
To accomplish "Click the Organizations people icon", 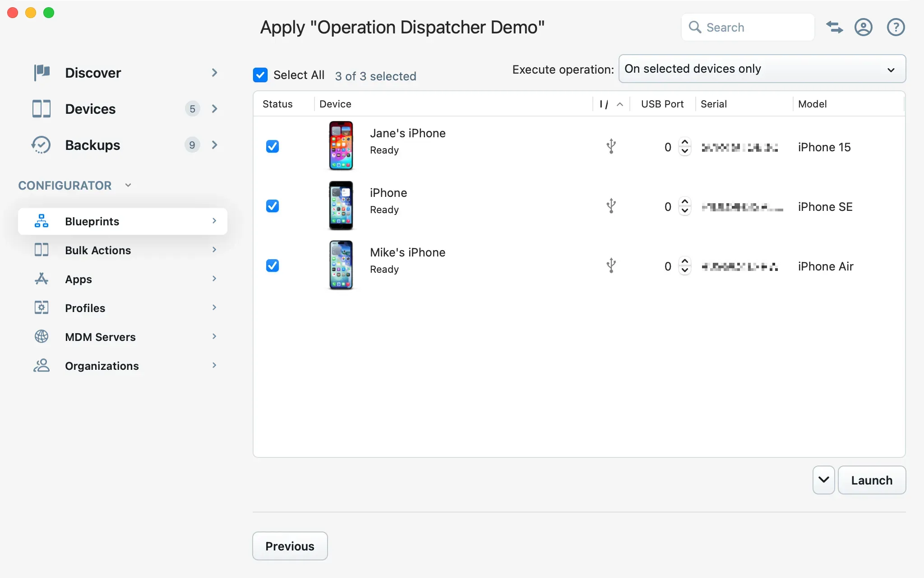I will (x=41, y=365).
